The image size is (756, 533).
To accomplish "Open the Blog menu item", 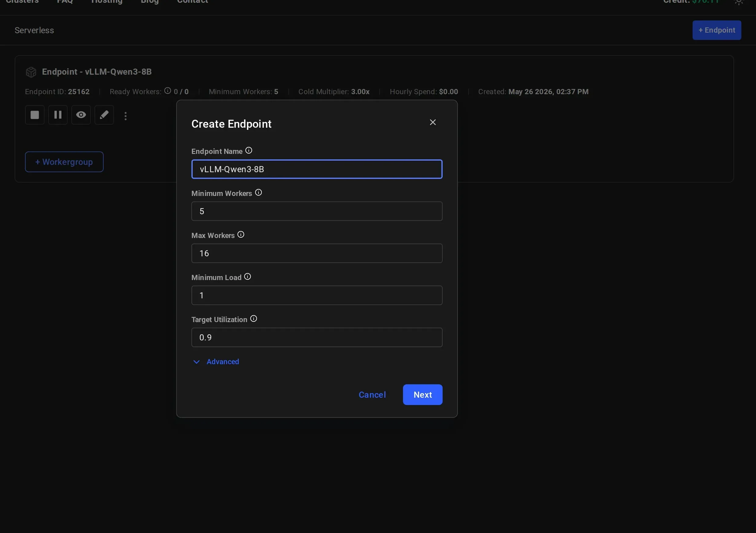I will click(x=150, y=2).
